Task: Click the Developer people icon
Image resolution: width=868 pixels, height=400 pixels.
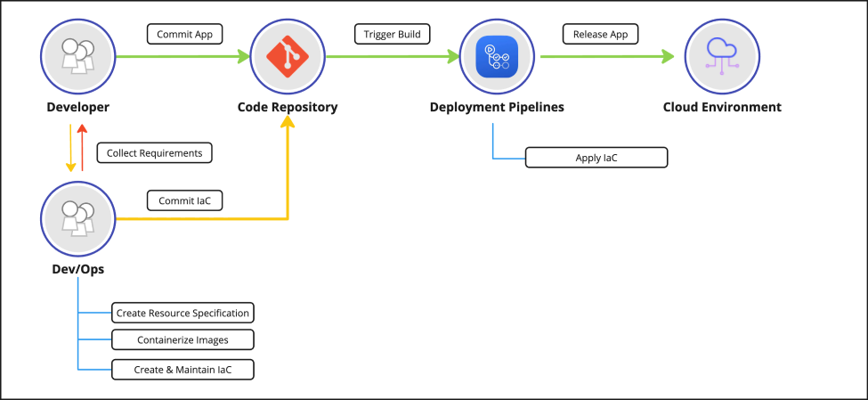Action: tap(77, 56)
